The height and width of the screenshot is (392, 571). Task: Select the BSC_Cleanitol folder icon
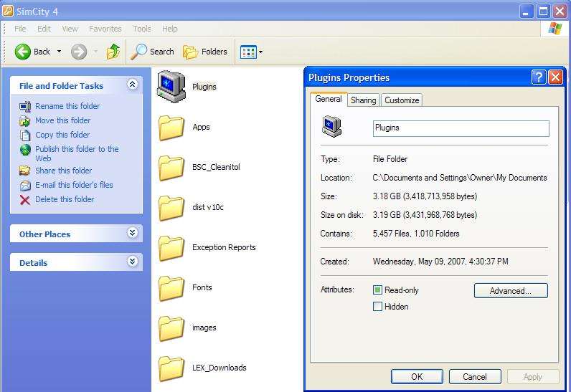coord(171,168)
